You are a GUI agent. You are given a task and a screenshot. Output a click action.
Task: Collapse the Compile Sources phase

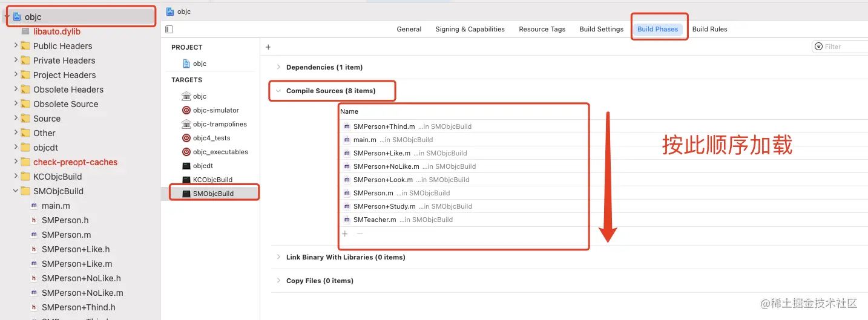[x=278, y=91]
